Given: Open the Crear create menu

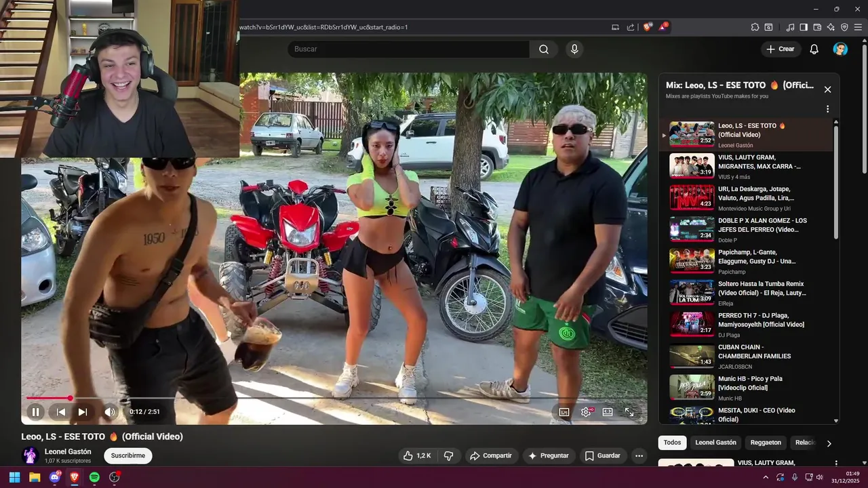Looking at the screenshot, I should (781, 49).
